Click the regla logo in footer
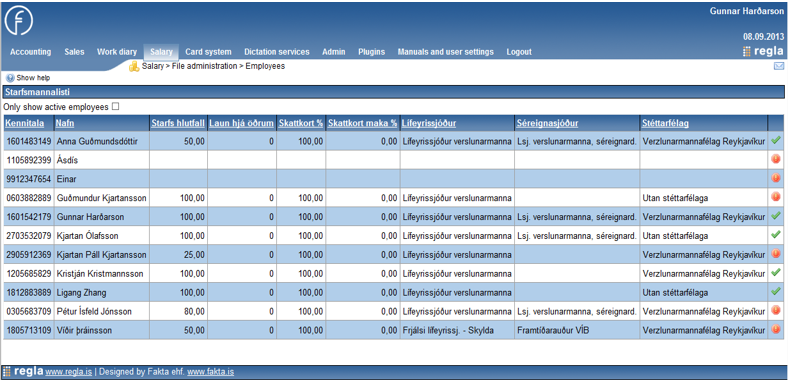Image resolution: width=790 pixels, height=380 pixels. [x=23, y=372]
